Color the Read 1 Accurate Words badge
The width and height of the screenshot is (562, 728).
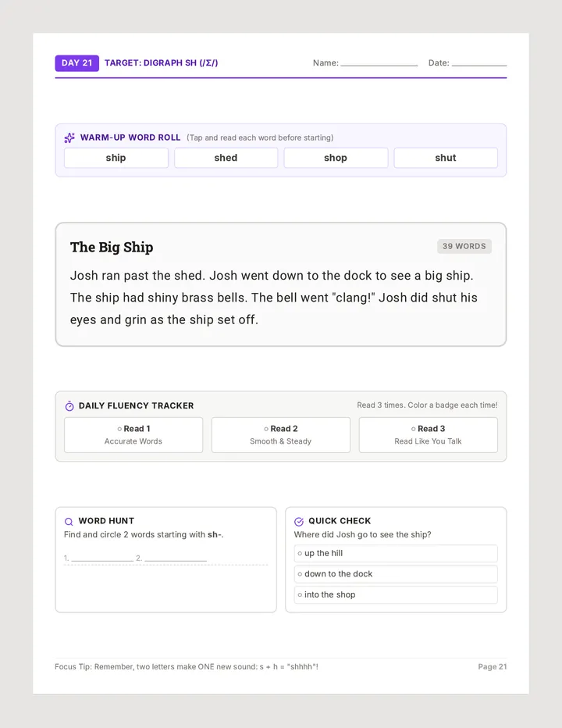tap(133, 435)
